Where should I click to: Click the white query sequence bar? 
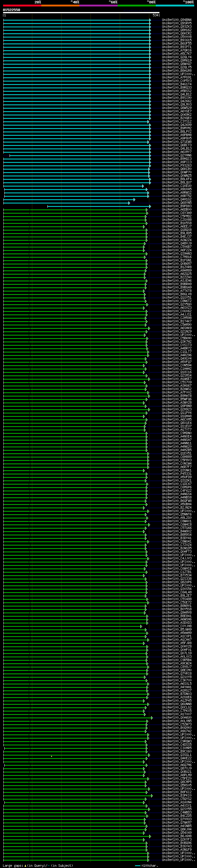click(81, 12)
